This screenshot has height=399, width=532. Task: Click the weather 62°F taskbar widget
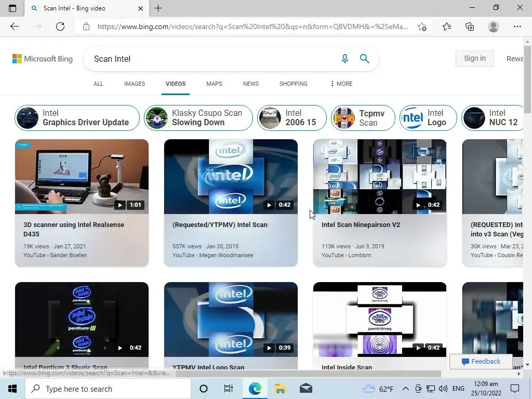(378, 389)
